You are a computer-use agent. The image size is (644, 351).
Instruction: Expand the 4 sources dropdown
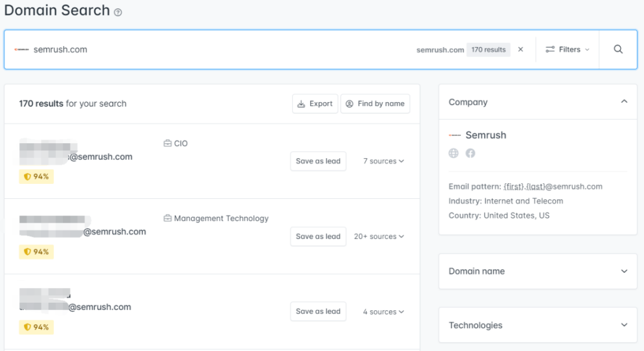click(383, 312)
